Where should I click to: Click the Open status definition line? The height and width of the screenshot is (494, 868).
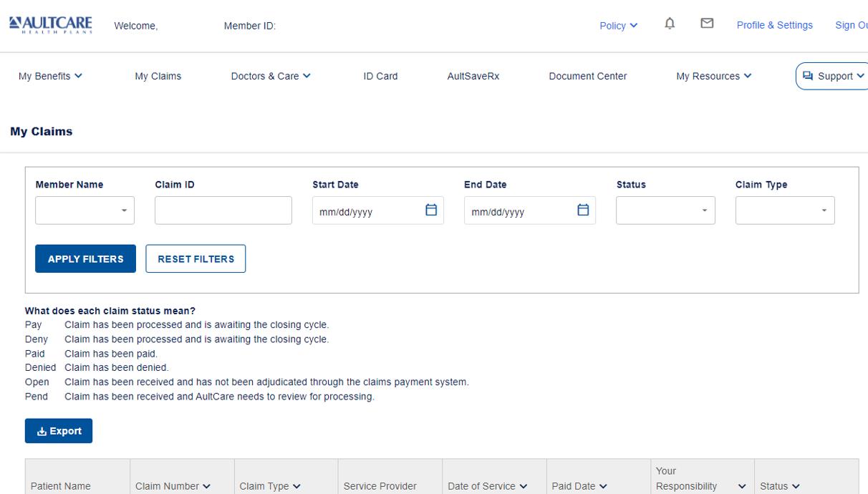click(247, 382)
